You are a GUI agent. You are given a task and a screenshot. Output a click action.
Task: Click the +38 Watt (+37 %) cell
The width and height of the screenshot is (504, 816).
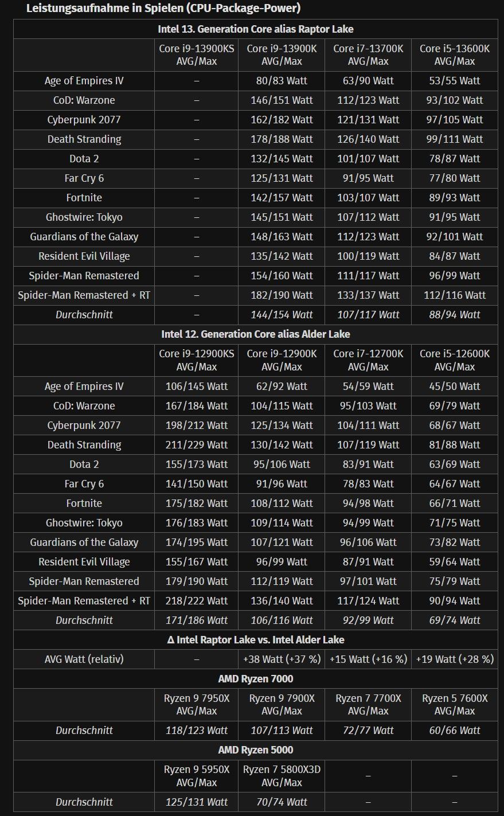tap(282, 659)
